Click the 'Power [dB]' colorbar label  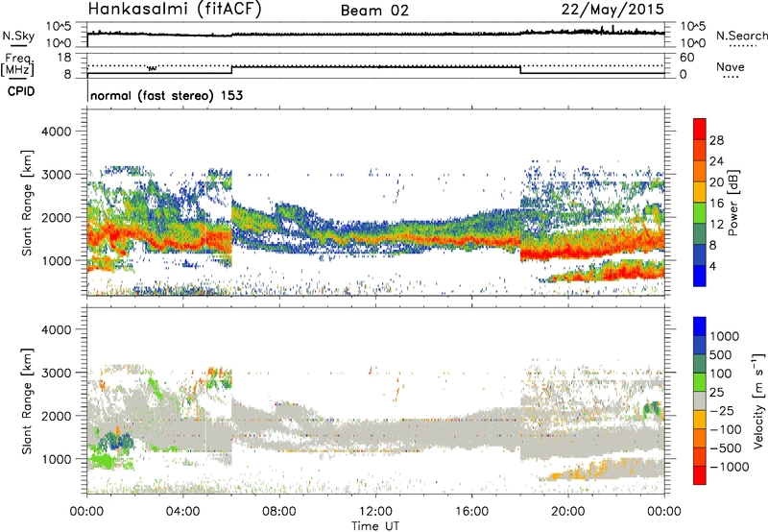click(x=732, y=203)
